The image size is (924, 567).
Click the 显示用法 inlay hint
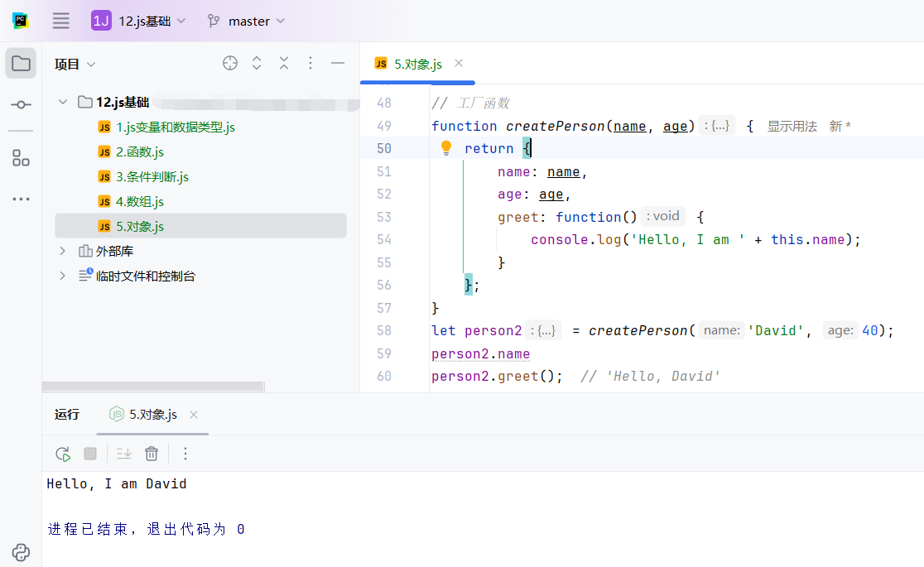[792, 126]
